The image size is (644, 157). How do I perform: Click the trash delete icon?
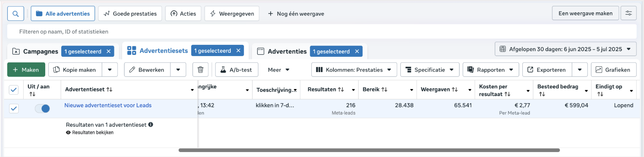pyautogui.click(x=200, y=70)
